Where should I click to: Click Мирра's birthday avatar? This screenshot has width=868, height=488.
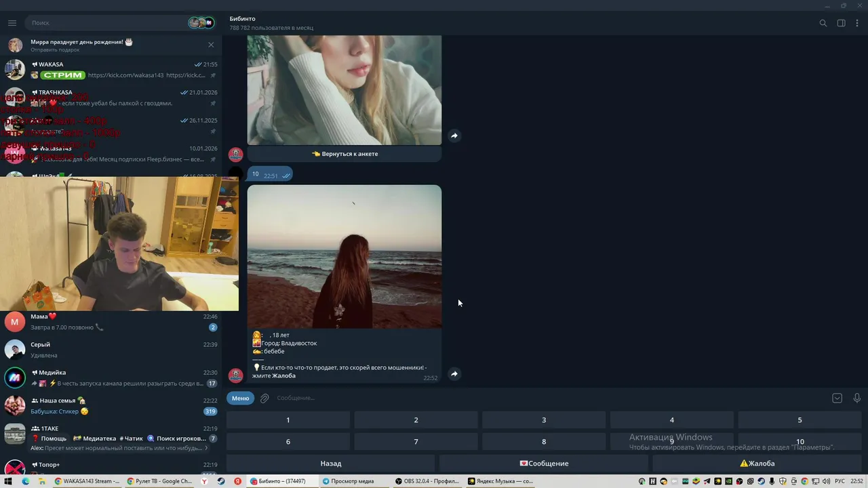coord(15,45)
